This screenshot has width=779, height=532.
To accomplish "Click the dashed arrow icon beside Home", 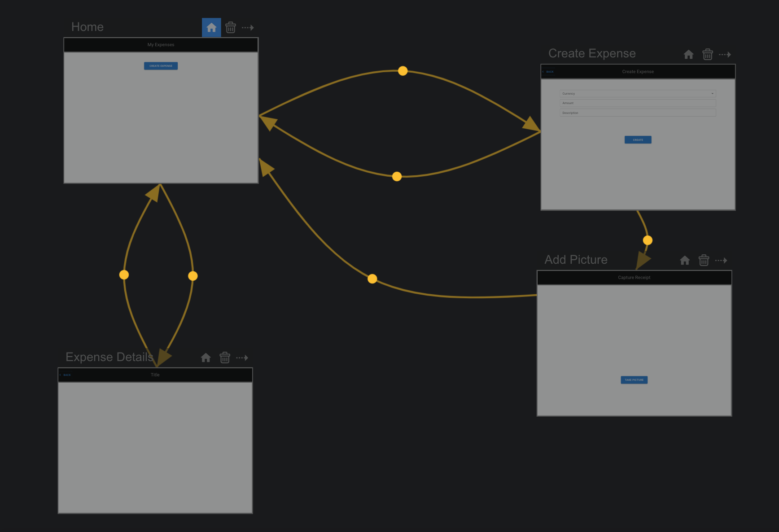I will (x=248, y=28).
